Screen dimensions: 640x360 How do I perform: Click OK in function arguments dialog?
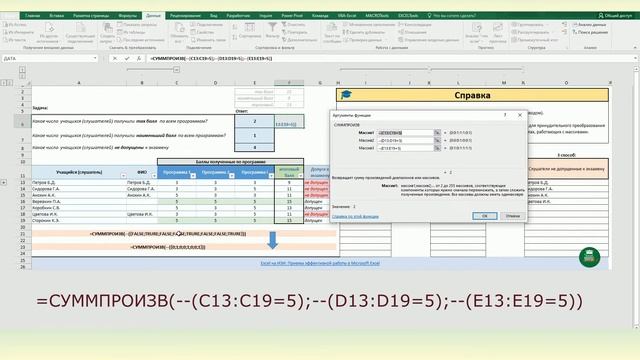pyautogui.click(x=484, y=216)
